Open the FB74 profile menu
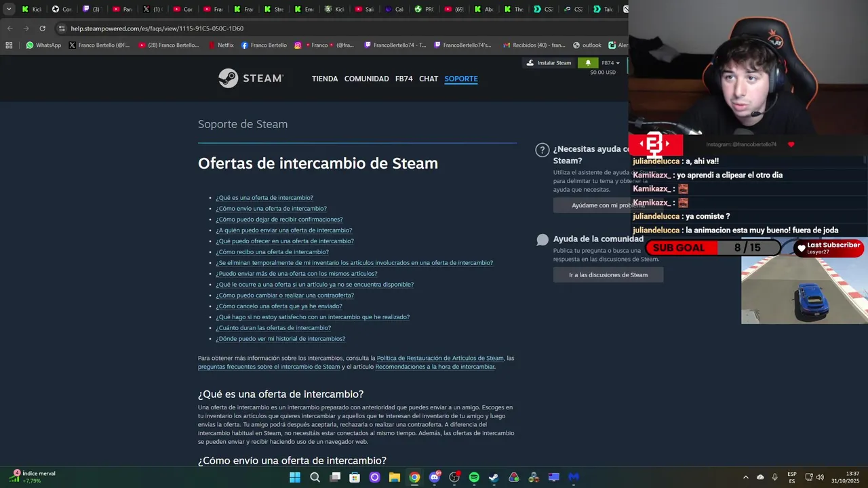This screenshot has width=868, height=488. [404, 79]
